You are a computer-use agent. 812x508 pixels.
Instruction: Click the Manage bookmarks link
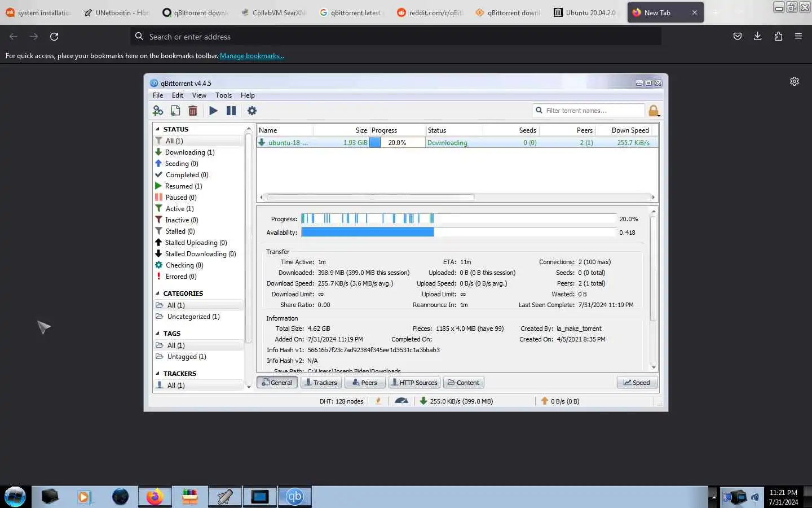pyautogui.click(x=252, y=56)
